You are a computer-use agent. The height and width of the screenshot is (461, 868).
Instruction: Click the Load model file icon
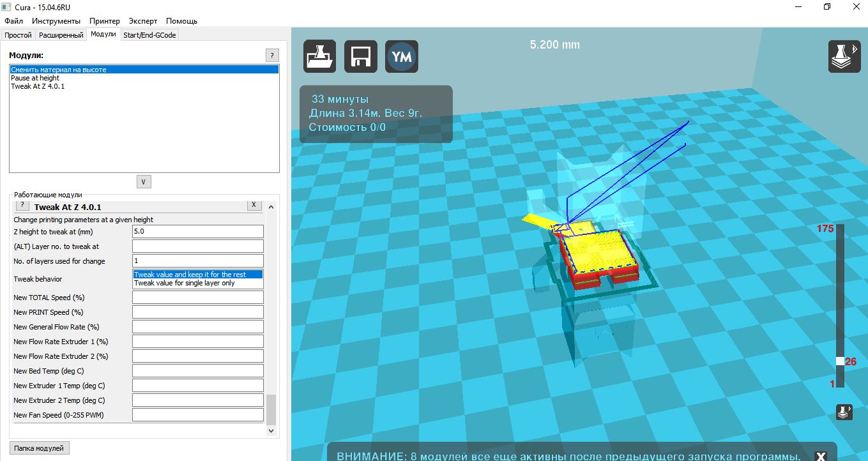coord(319,56)
